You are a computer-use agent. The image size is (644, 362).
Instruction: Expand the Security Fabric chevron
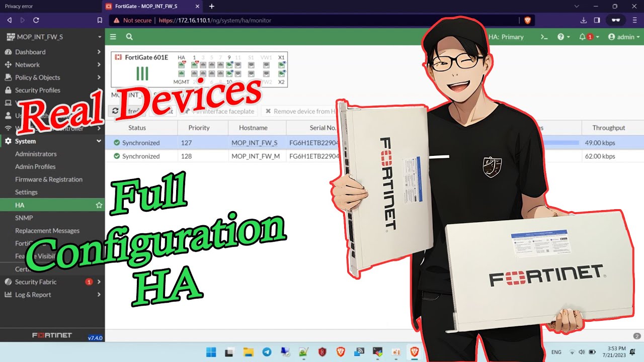[99, 282]
